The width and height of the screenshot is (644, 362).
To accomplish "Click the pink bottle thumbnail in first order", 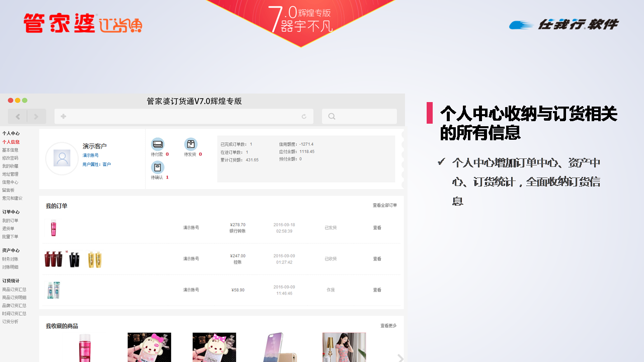I will 53,228.
